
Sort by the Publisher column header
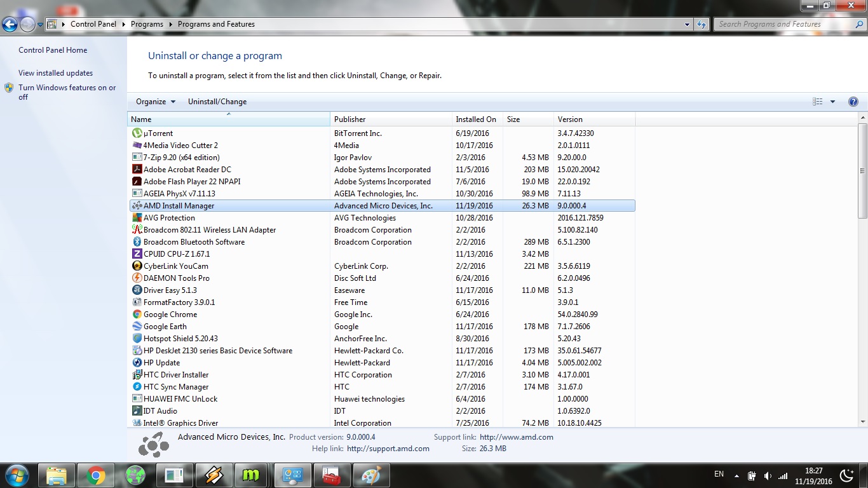[x=391, y=119]
